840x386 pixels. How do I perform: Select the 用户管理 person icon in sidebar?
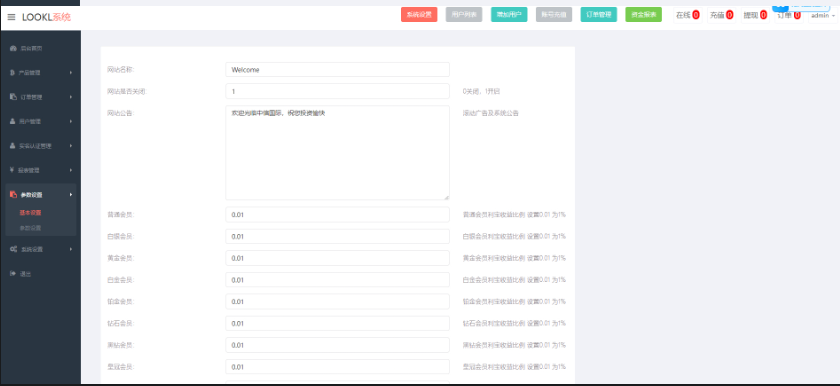(13, 122)
